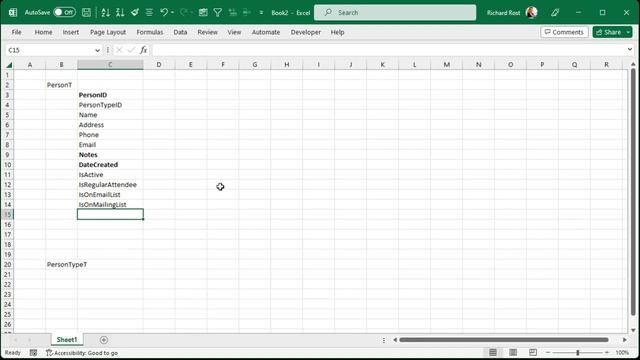Viewport: 640px width, 360px height.
Task: Open Customize Quick Access Toolbar dropdown
Action: pos(261,13)
